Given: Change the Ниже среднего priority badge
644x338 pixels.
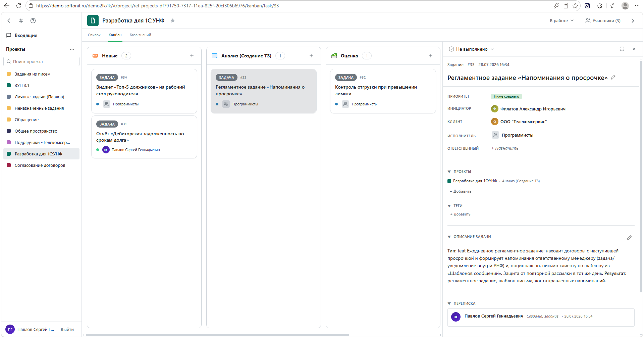Looking at the screenshot, I should [x=506, y=96].
